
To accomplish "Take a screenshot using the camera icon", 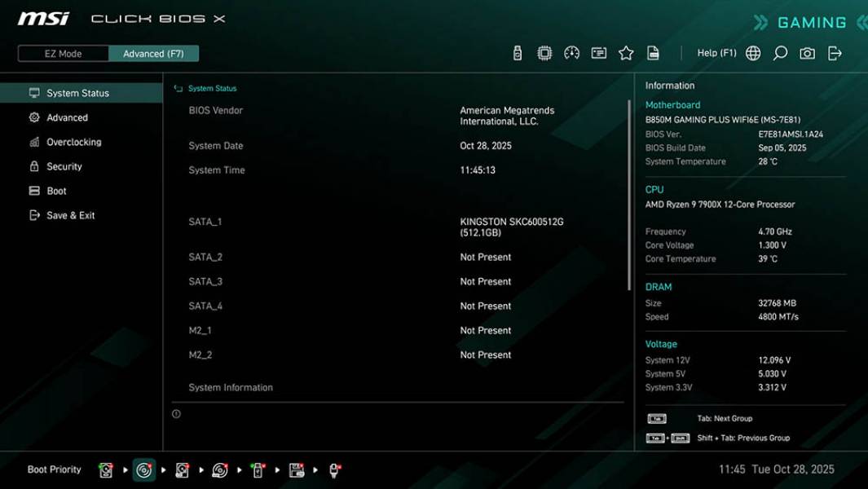I will 806,52.
